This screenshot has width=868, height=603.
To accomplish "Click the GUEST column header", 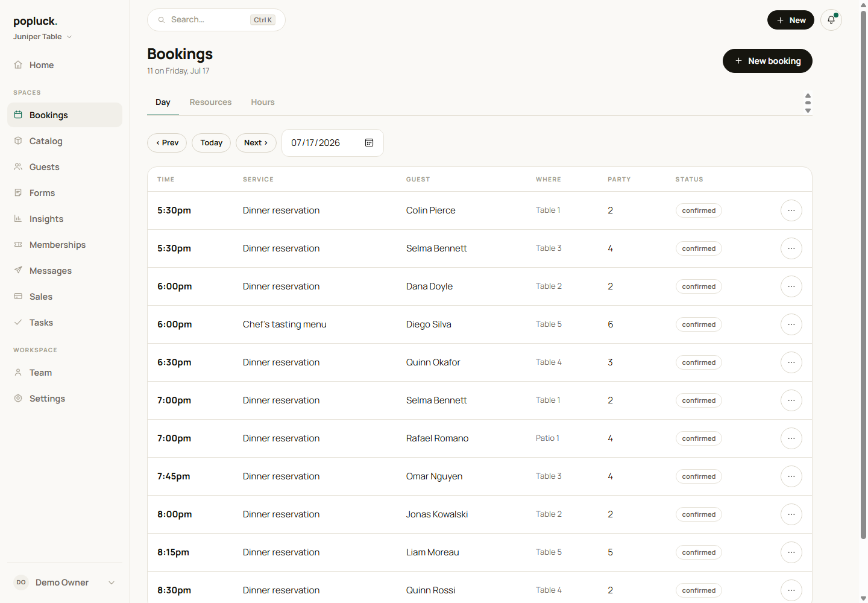I will [x=418, y=180].
